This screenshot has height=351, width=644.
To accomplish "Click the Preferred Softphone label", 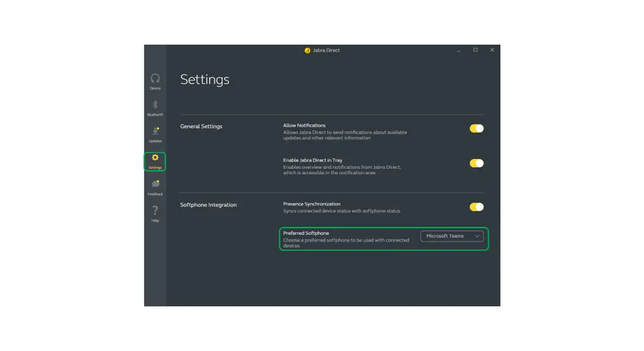I will click(306, 233).
